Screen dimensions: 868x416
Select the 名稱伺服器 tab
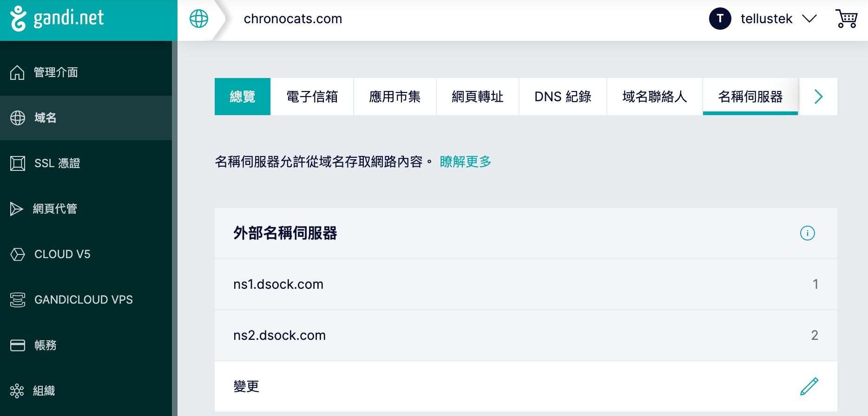(750, 97)
